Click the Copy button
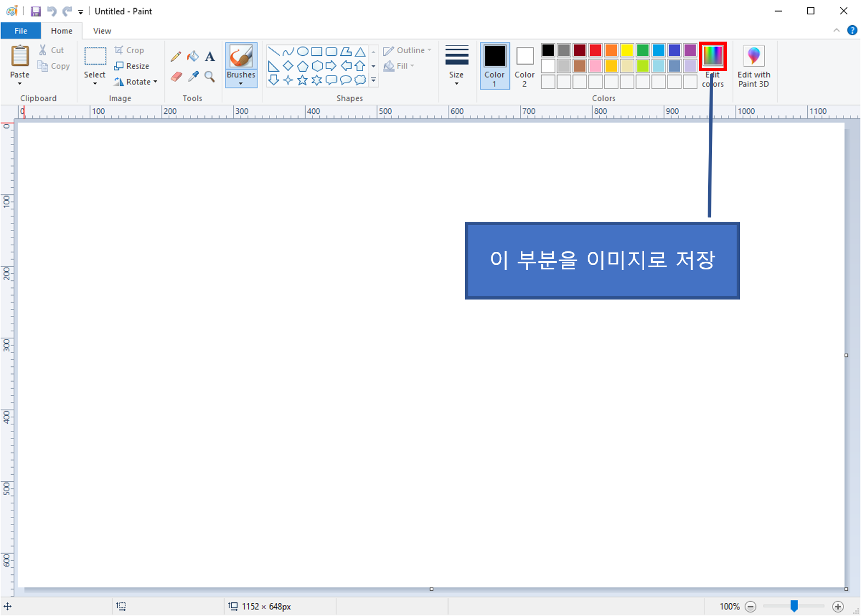The width and height of the screenshot is (861, 616). click(x=54, y=66)
